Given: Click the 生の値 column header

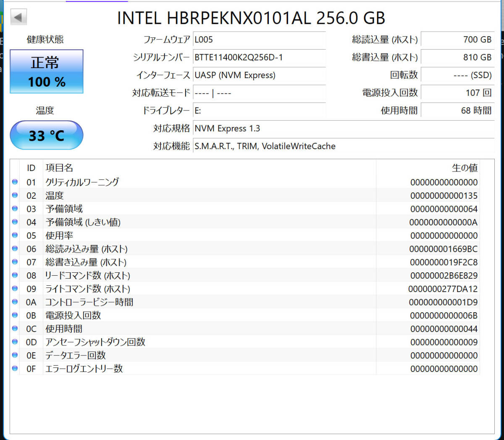Looking at the screenshot, I should pyautogui.click(x=465, y=168).
